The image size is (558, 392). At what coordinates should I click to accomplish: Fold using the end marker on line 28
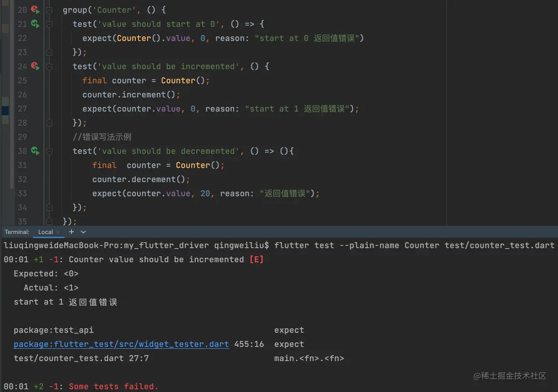click(x=49, y=123)
